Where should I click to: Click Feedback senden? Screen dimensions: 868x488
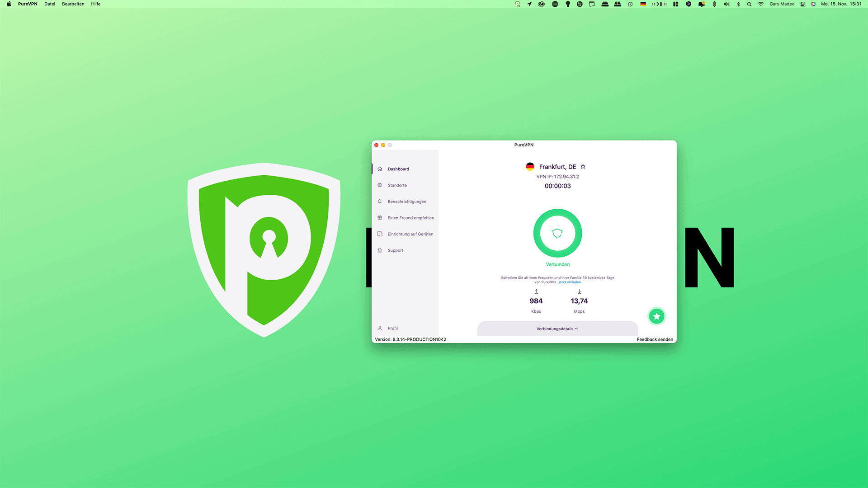tap(655, 339)
